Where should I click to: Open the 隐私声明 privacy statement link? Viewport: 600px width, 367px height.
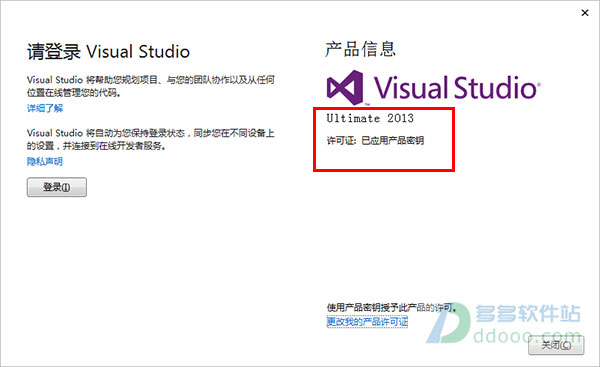[x=45, y=161]
